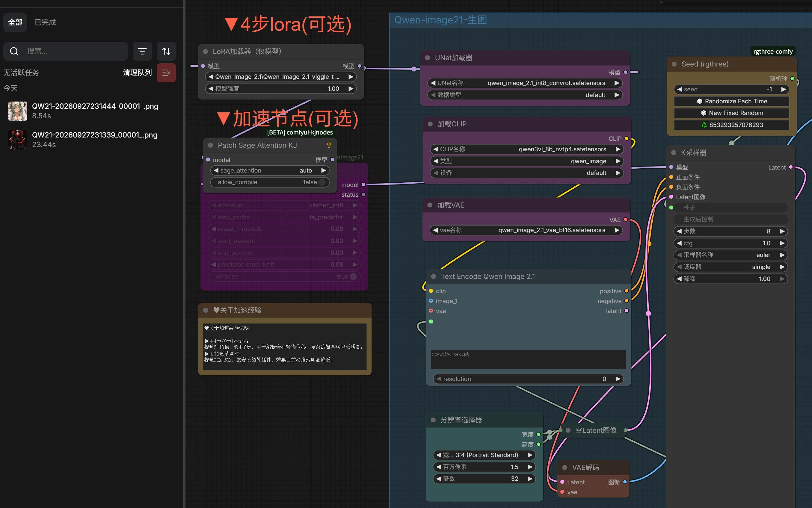Toggle allow_compile switch in Patch Sage Attention
Viewport: 812px width, 508px height.
(322, 182)
